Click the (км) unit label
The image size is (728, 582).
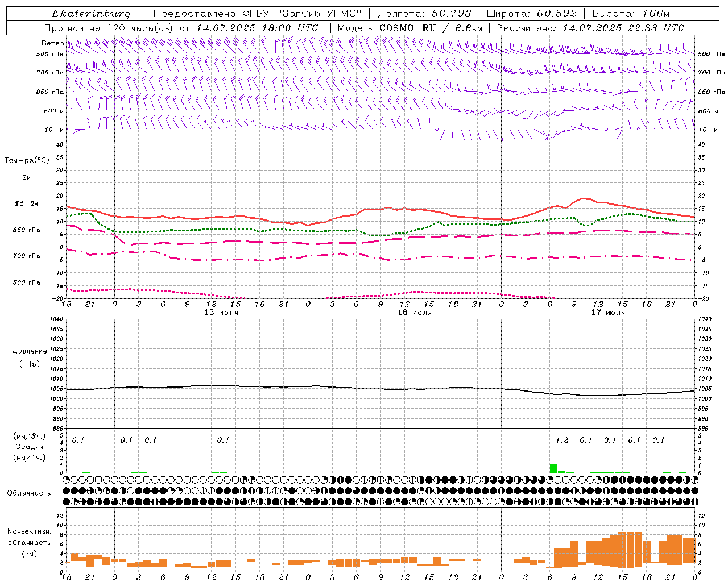pos(30,554)
